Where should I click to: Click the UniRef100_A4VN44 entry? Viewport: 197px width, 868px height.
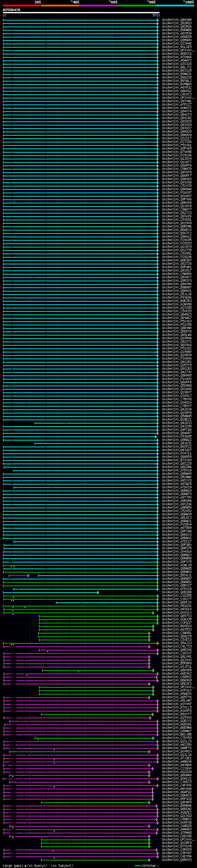tap(177, 765)
